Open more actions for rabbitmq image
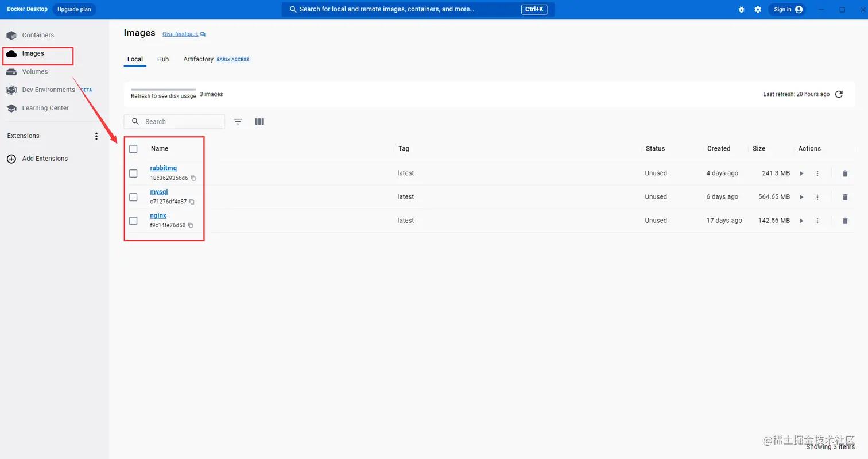Screen dimensions: 868x459 tap(817, 173)
